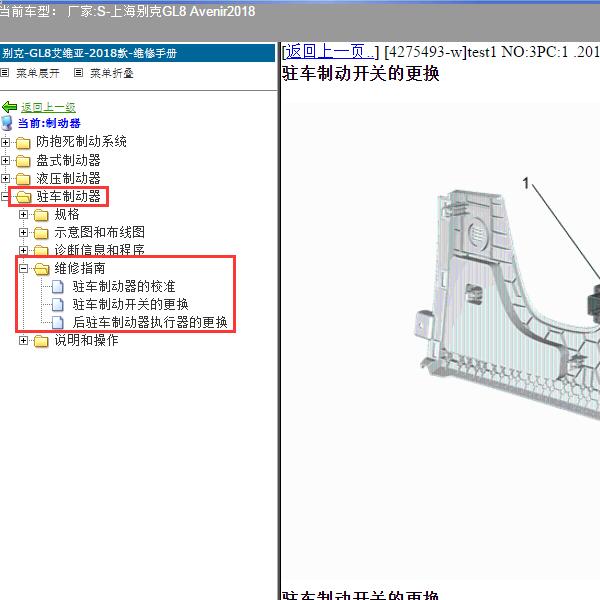Select the 驻车制动器 tree item
Viewport: 600px width, 600px height.
point(68,196)
